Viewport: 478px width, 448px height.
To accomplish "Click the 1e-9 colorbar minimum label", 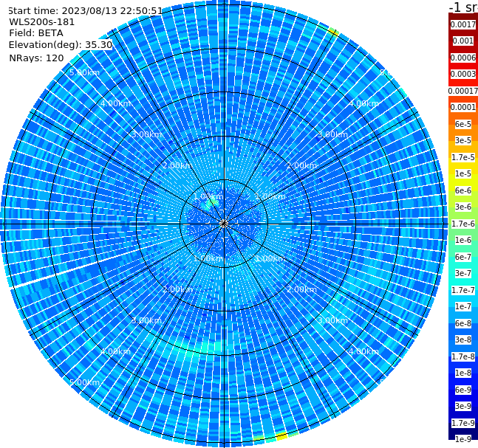I will point(462,439).
